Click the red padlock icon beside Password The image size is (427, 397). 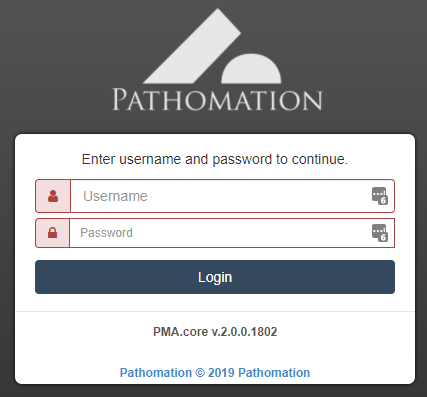tap(52, 233)
